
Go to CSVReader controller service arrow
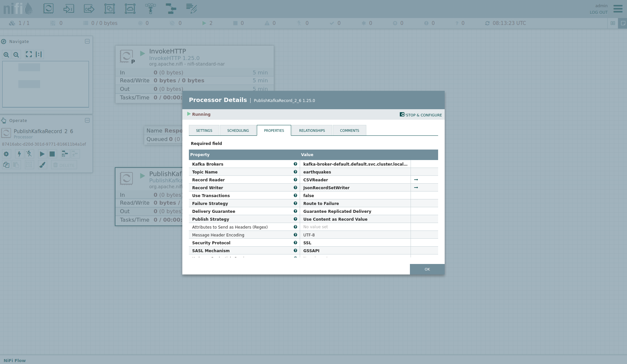(416, 180)
